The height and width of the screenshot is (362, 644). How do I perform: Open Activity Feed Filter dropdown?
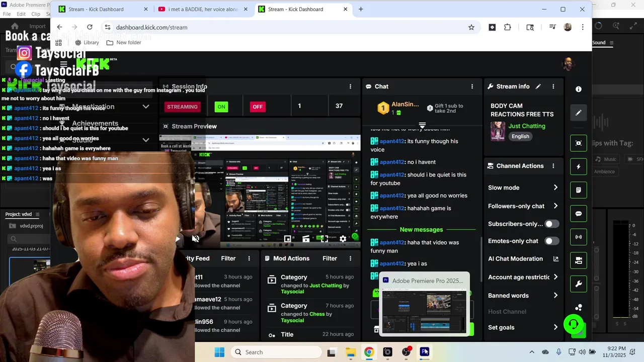coord(228,258)
